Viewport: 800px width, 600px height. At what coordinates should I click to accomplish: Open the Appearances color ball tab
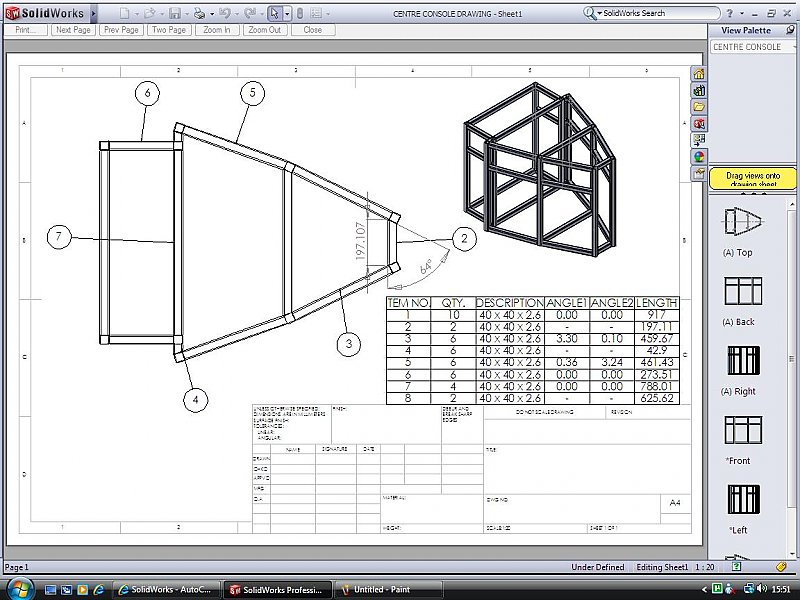[x=699, y=157]
